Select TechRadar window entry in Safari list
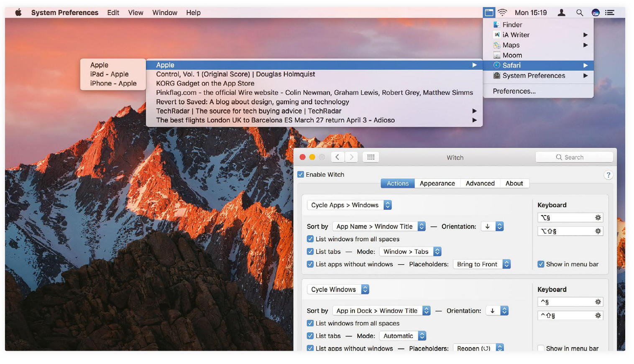634x364 pixels. [x=314, y=111]
